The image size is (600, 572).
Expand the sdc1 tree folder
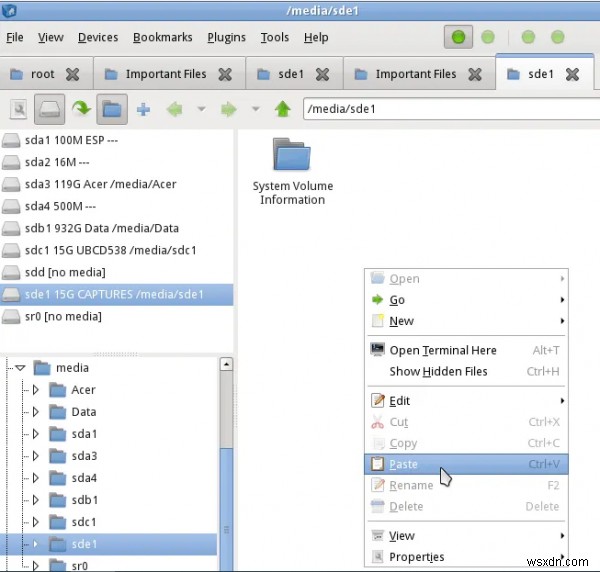click(x=36, y=522)
